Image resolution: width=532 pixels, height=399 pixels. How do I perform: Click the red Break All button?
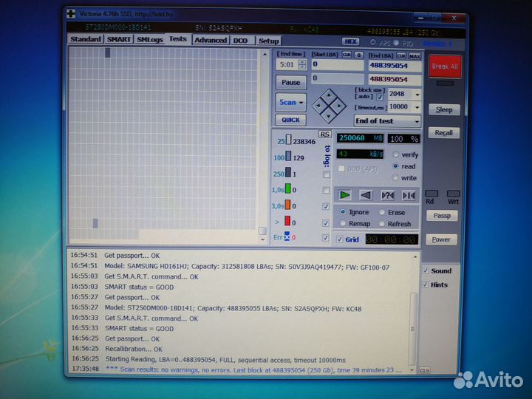click(445, 66)
